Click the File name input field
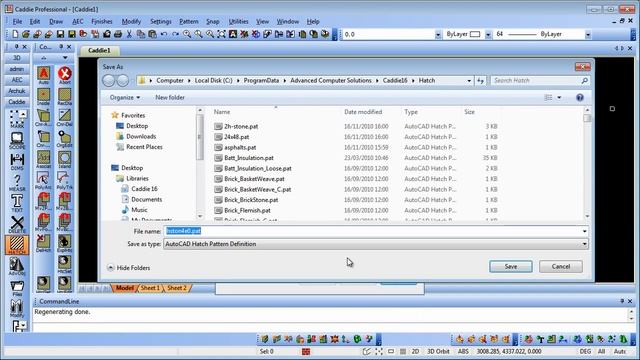 372,231
